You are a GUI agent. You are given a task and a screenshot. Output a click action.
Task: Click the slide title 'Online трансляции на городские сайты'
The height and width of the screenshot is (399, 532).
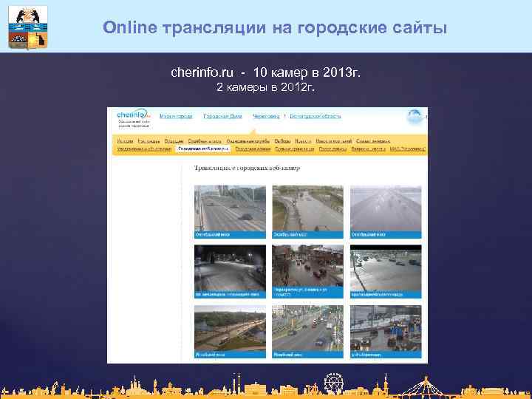point(275,27)
